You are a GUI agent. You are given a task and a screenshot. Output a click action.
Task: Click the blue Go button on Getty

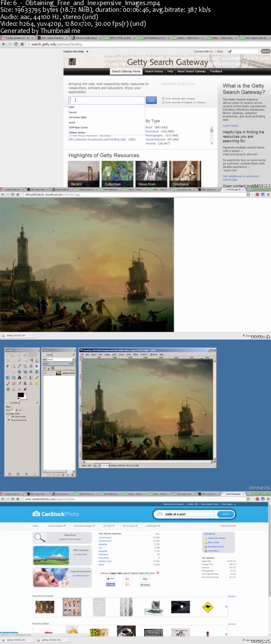coord(151,100)
